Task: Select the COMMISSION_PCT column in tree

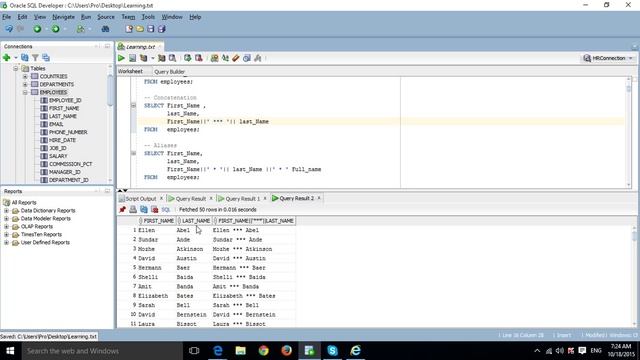Action: [x=70, y=164]
